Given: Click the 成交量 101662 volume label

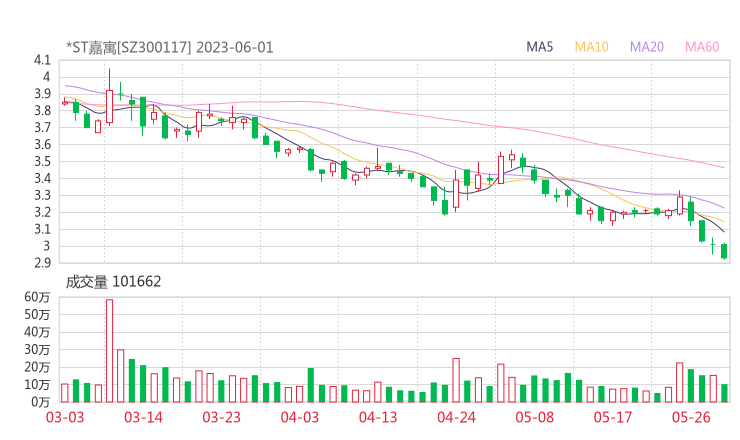Looking at the screenshot, I should point(113,282).
